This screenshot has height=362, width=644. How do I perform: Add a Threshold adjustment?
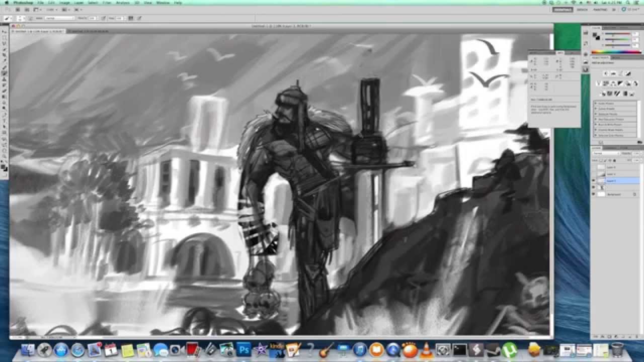[x=616, y=94]
